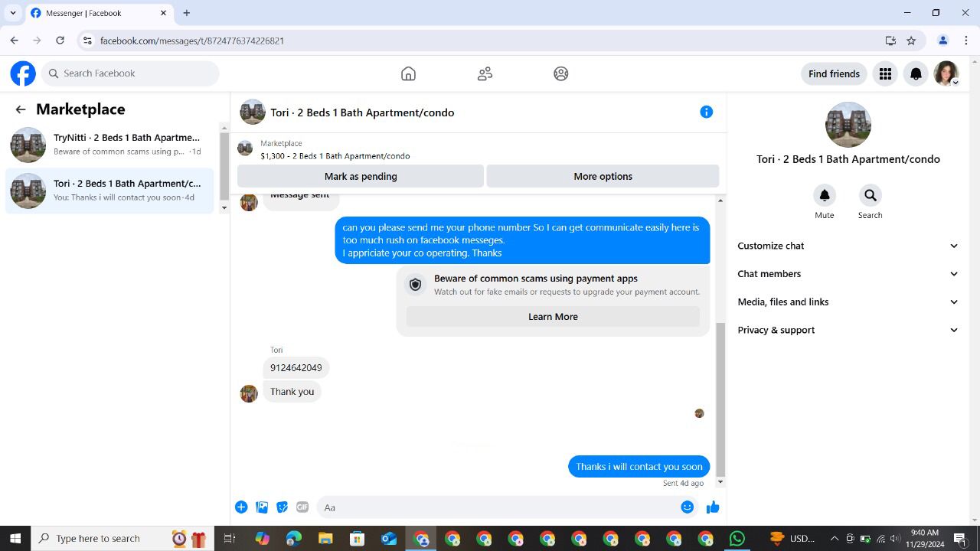The height and width of the screenshot is (551, 980).
Task: Open Chrome profile icon in toolbar
Action: pyautogui.click(x=943, y=41)
